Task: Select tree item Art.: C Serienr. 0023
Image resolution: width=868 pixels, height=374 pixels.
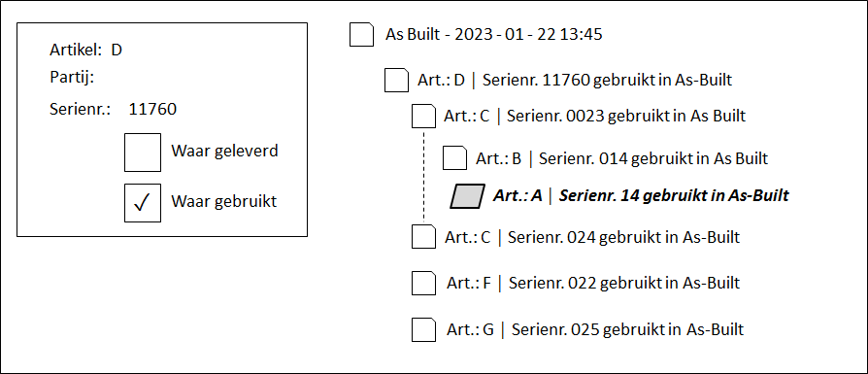Action: (594, 117)
